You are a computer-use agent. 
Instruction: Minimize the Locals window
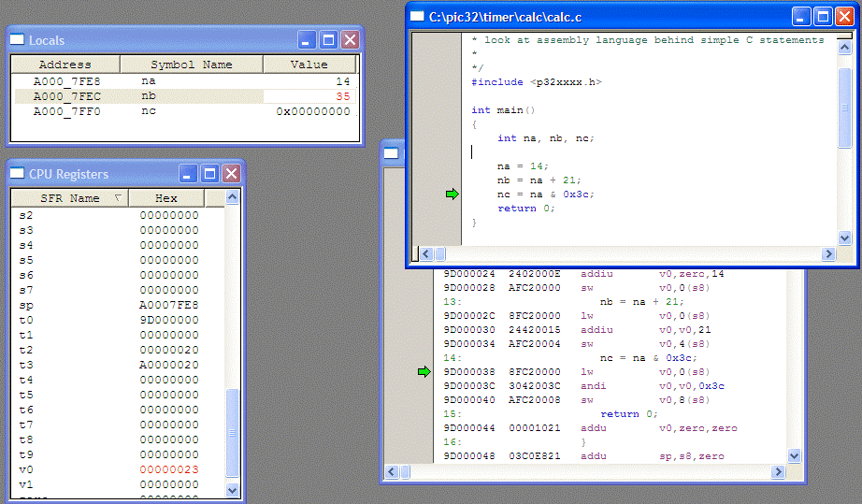tap(308, 40)
